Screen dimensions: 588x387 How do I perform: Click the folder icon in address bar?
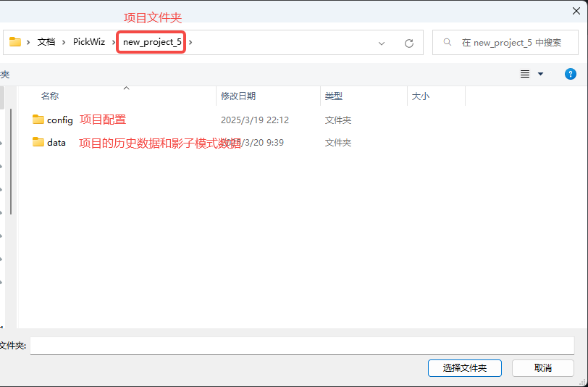pos(14,42)
